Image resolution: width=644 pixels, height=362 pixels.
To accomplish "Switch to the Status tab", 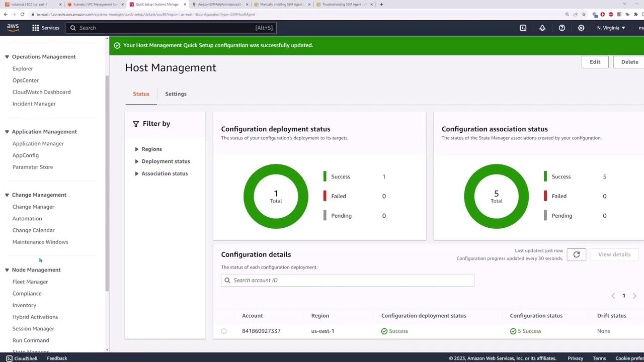I will 141,94.
